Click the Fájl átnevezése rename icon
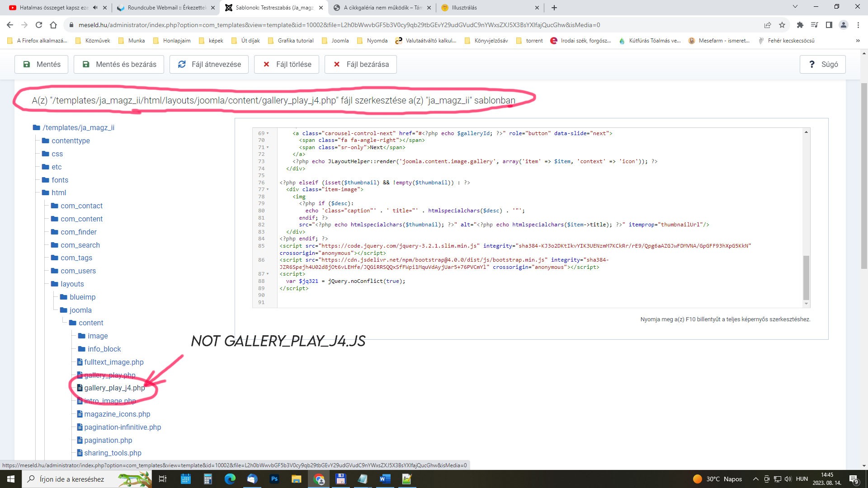Image resolution: width=868 pixels, height=488 pixels. (x=182, y=64)
